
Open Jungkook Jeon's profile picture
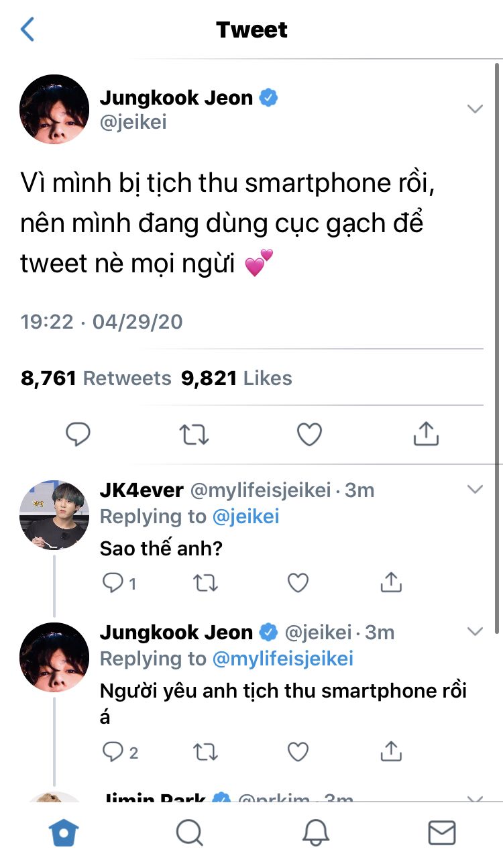[x=54, y=109]
